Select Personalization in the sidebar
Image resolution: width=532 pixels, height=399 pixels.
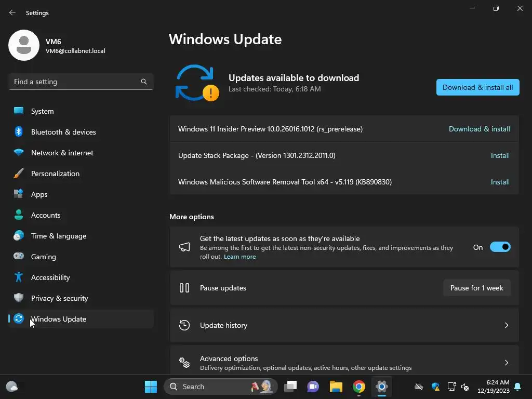pos(81,174)
